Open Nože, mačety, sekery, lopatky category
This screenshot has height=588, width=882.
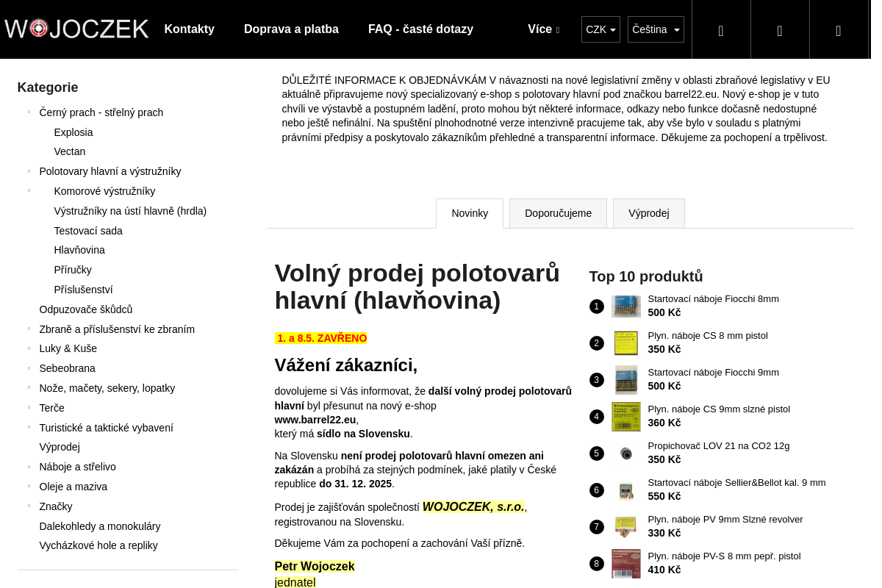coord(107,388)
